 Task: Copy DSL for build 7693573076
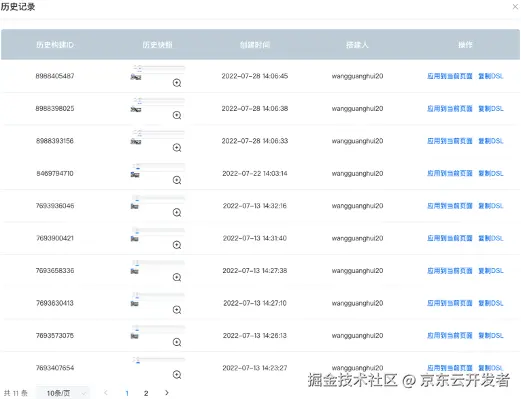[x=491, y=335]
